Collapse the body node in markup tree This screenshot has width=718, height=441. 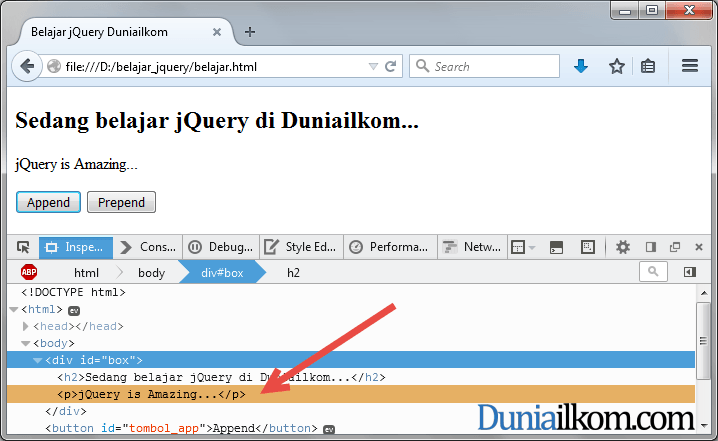coord(26,343)
